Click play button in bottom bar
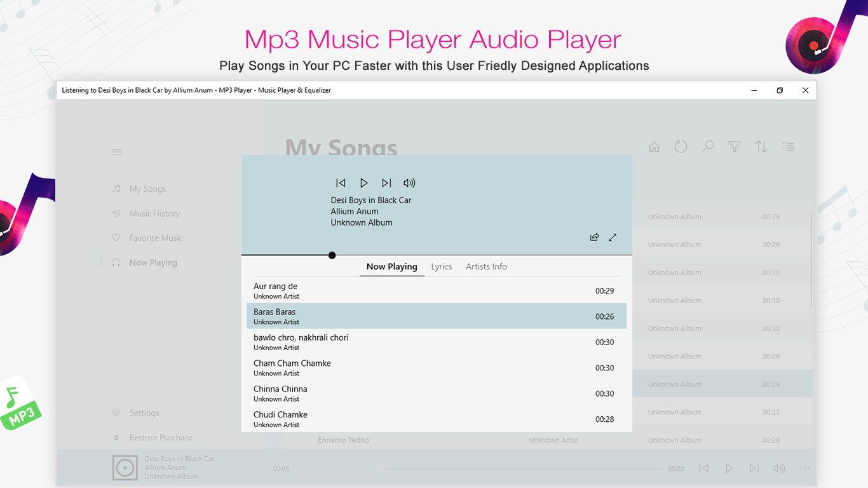868x488 pixels. (x=729, y=468)
